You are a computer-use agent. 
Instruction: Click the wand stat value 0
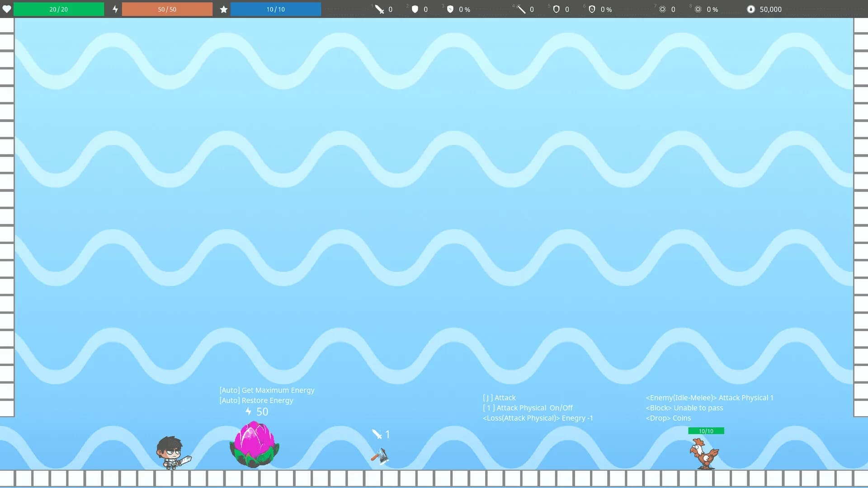[x=532, y=9]
